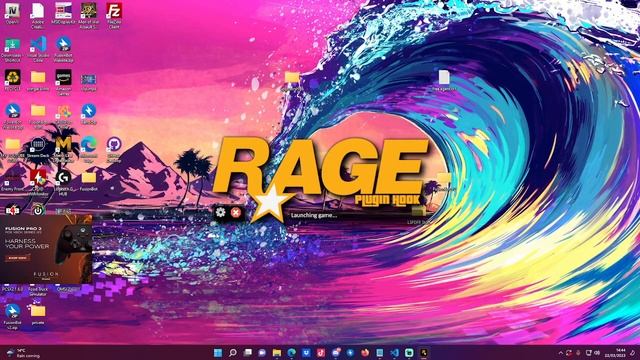640x360 pixels.
Task: Open the FileZilla Client desktop shortcut
Action: tap(114, 15)
